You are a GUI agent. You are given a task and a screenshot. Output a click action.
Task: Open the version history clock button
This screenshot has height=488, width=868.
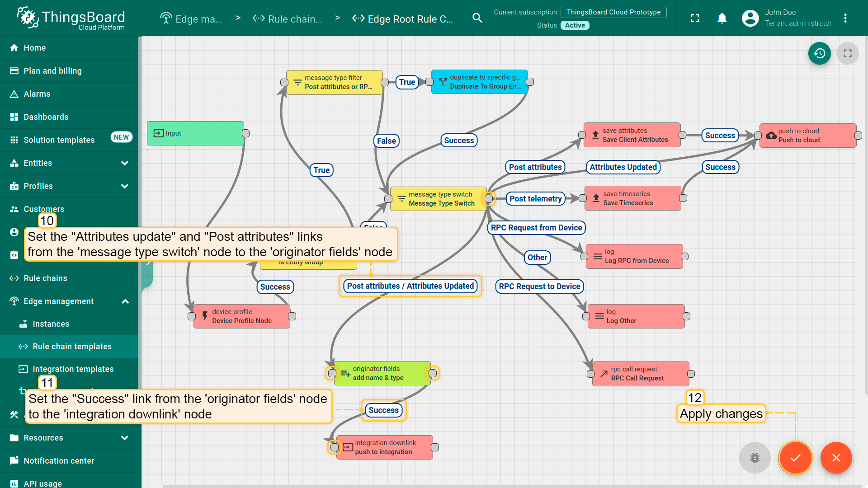tap(819, 53)
